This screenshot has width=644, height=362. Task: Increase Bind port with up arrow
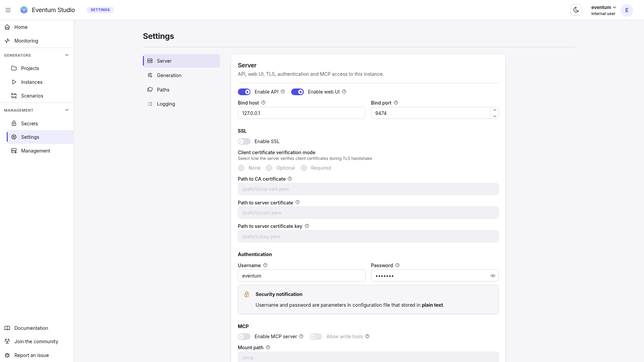tap(494, 110)
